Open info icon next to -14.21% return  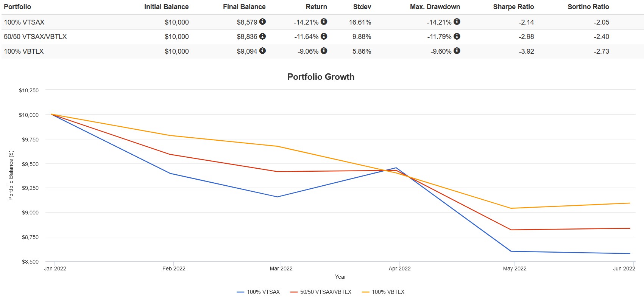click(x=324, y=22)
